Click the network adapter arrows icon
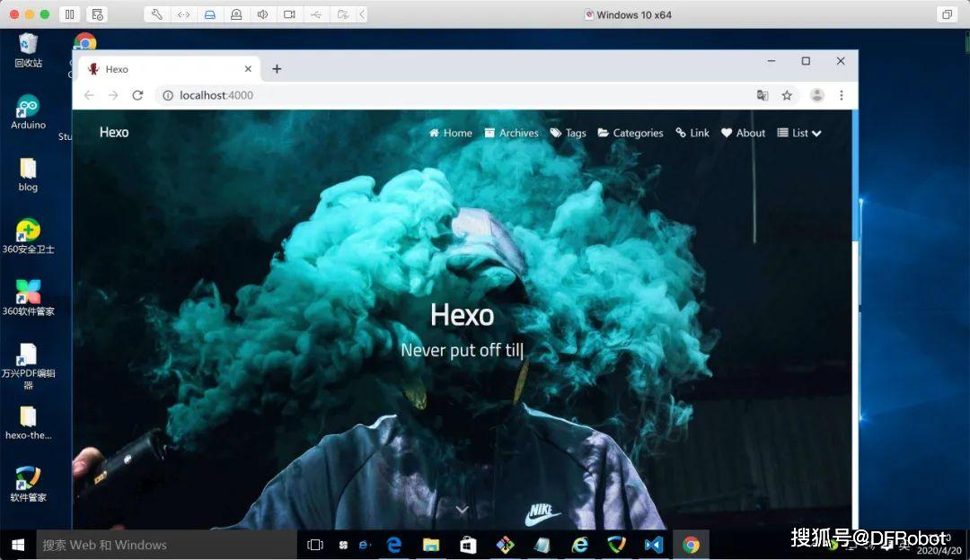Image resolution: width=970 pixels, height=560 pixels. [x=184, y=14]
